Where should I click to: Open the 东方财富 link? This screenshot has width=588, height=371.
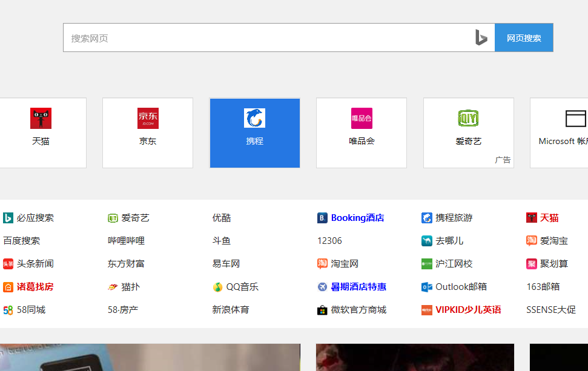point(126,264)
